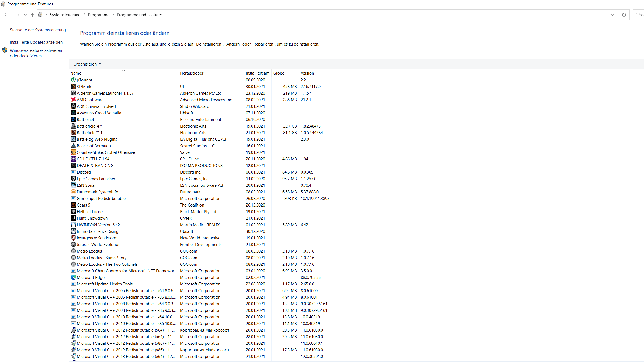Click version 10.1.19041.3893 cell
This screenshot has height=362, width=644.
coord(315,198)
